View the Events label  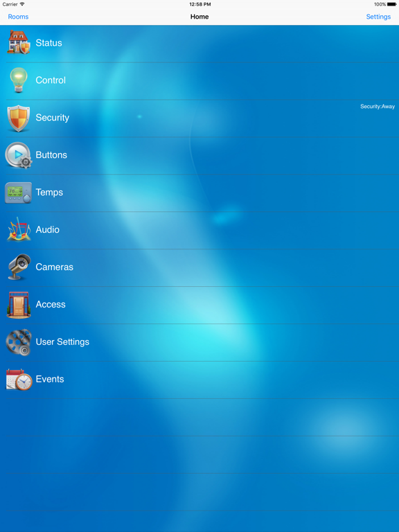pos(50,379)
